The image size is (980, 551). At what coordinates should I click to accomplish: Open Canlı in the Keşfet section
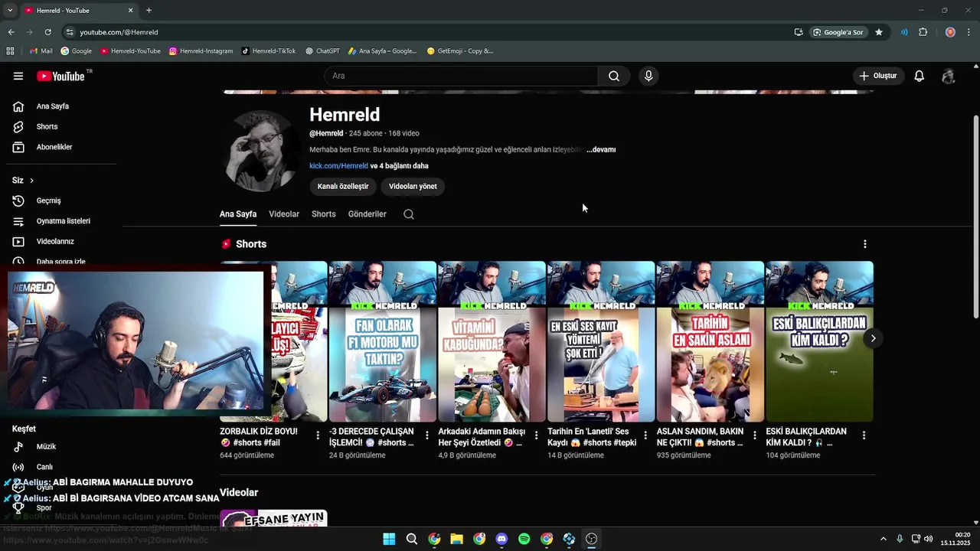pyautogui.click(x=44, y=467)
